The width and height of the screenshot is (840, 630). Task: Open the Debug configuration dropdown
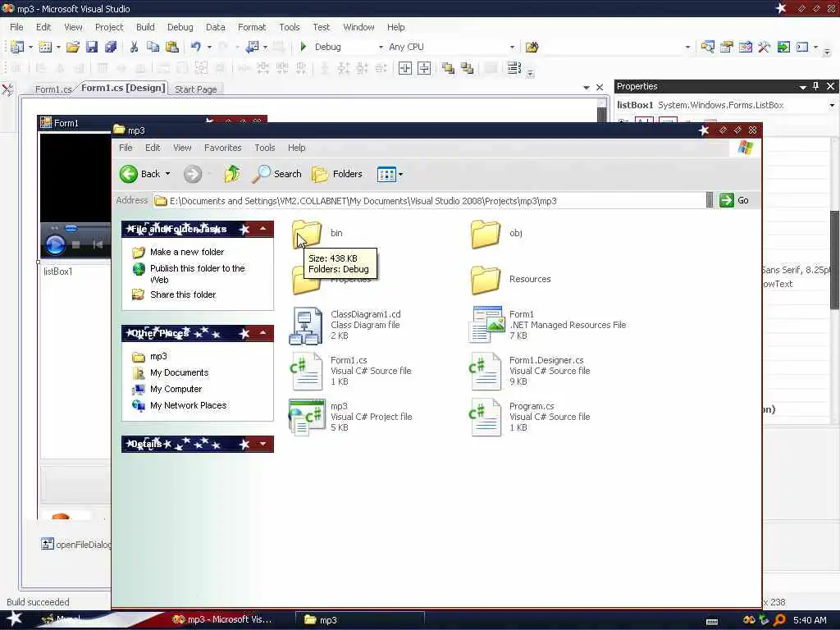pyautogui.click(x=381, y=47)
